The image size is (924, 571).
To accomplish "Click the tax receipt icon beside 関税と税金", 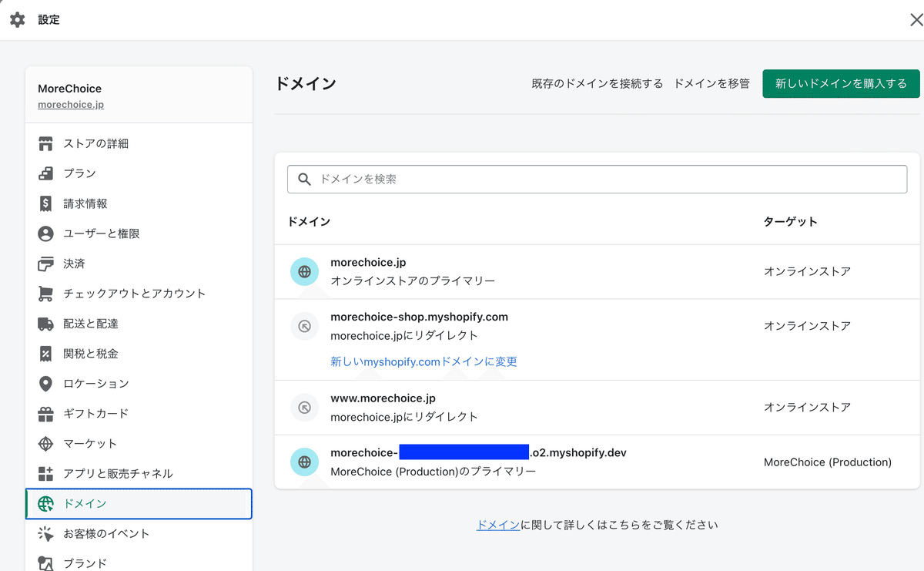I will pyautogui.click(x=45, y=354).
